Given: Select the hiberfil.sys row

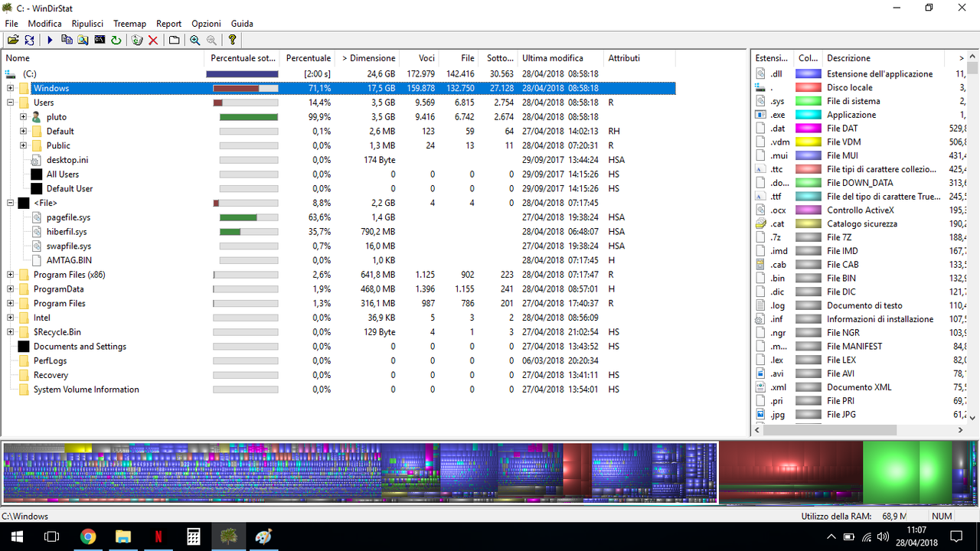Looking at the screenshot, I should coord(338,232).
